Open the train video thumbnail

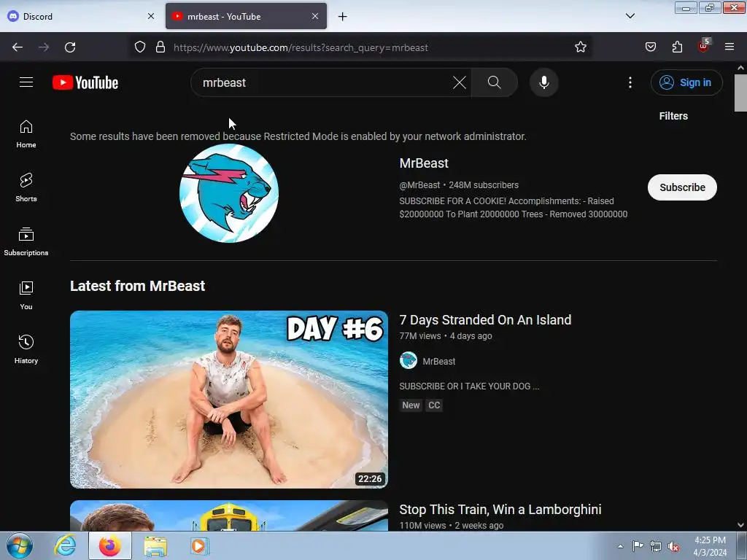[229, 516]
